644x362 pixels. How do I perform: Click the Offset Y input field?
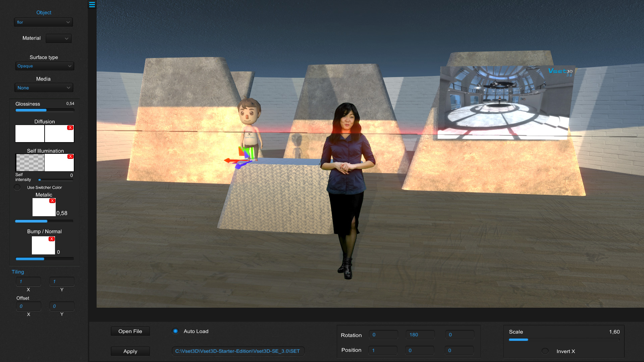[x=62, y=306]
